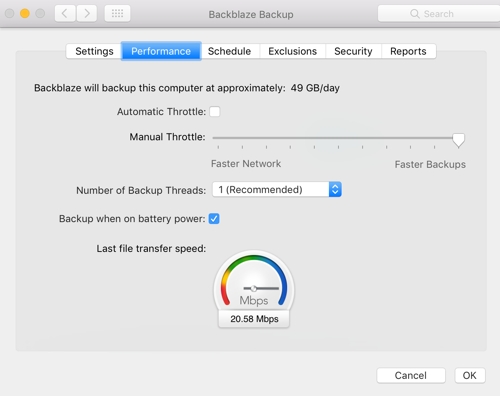Focus the Search field
Image resolution: width=500 pixels, height=396 pixels.
[439, 14]
